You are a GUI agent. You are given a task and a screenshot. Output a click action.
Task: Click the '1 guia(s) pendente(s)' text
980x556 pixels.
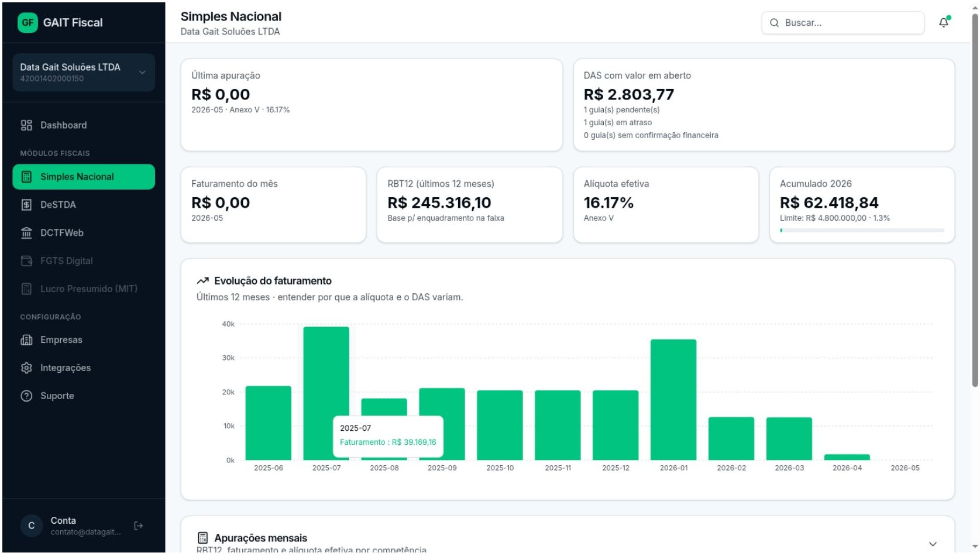coord(621,109)
